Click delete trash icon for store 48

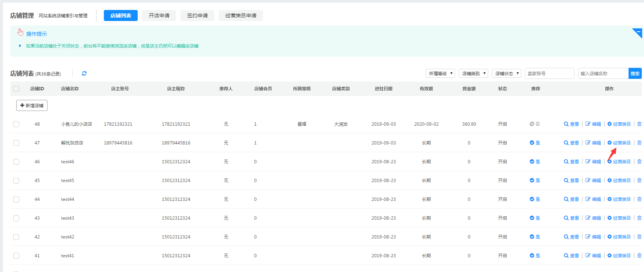pos(639,124)
